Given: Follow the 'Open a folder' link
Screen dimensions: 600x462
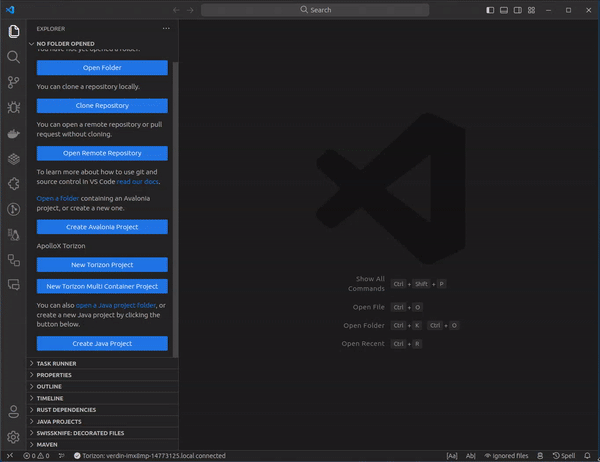Looking at the screenshot, I should 58,198.
